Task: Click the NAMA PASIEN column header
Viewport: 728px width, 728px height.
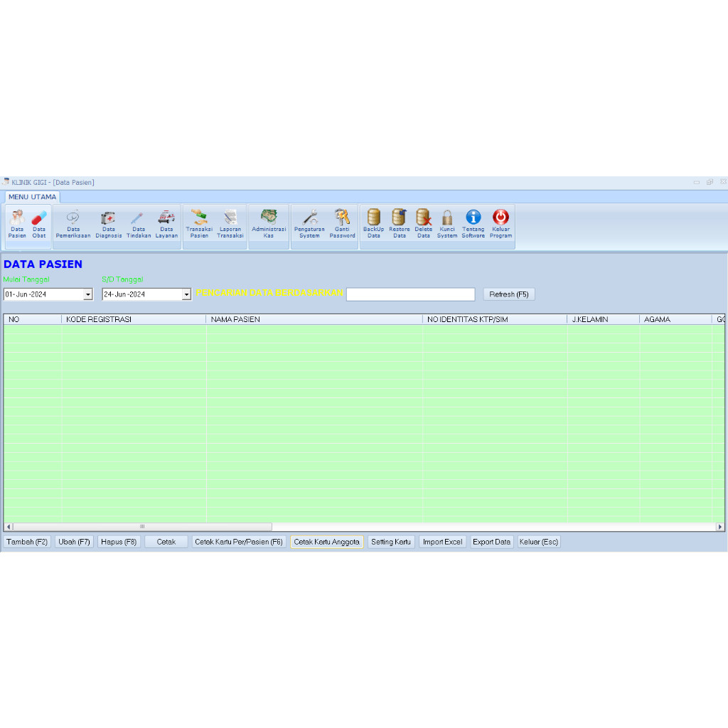Action: [x=314, y=320]
